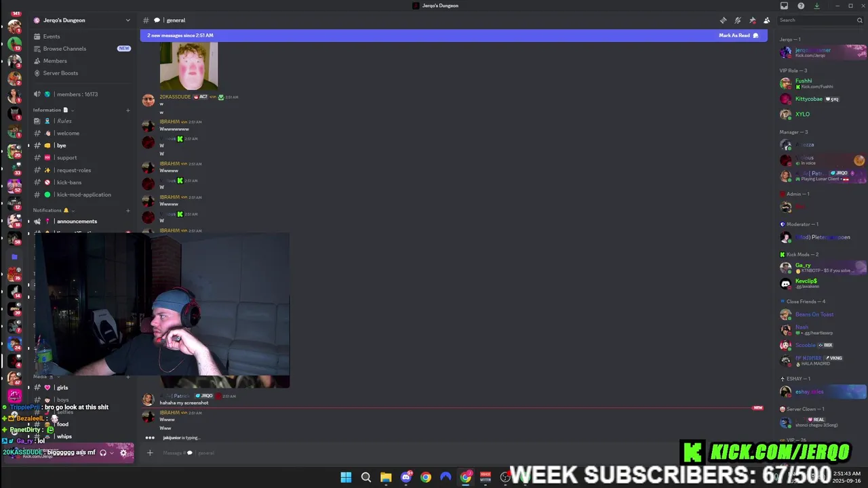The image size is (868, 488).
Task: Click 20KASSDUDE username in chat
Action: (175, 97)
